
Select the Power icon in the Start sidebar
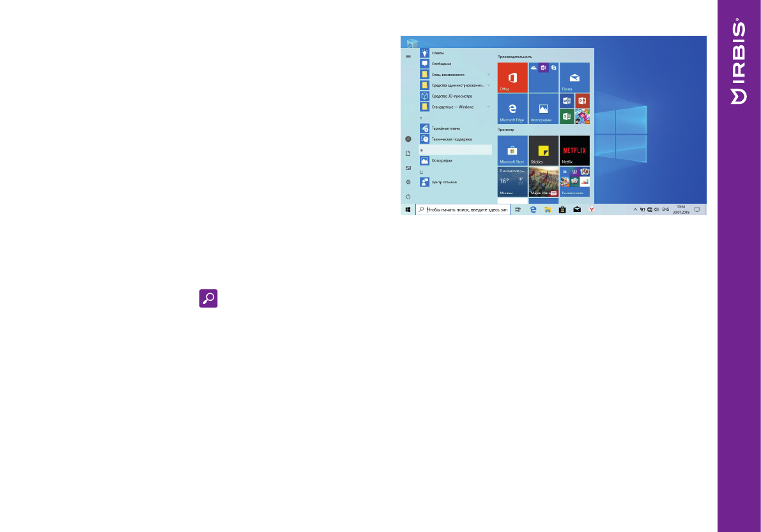[x=408, y=197]
